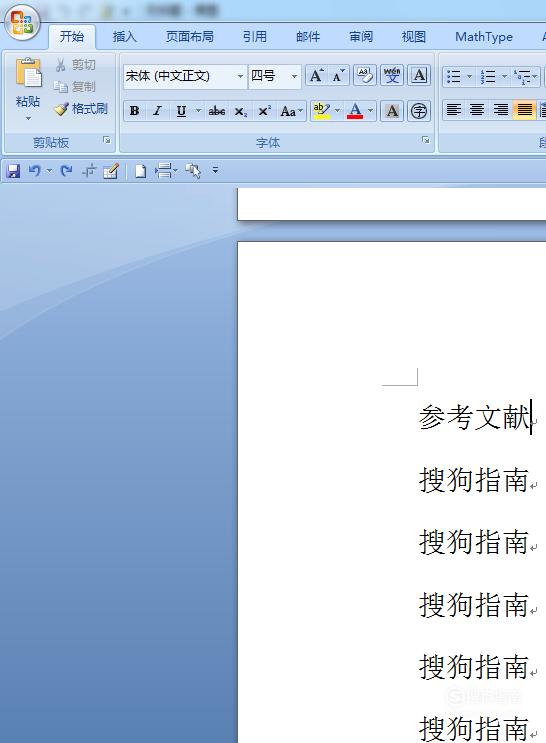This screenshot has width=546, height=743.
Task: Expand the underline style dropdown arrow
Action: (x=198, y=111)
